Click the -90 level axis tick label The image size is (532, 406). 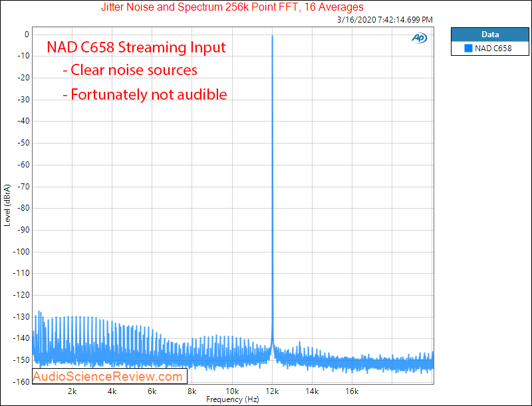click(x=23, y=230)
